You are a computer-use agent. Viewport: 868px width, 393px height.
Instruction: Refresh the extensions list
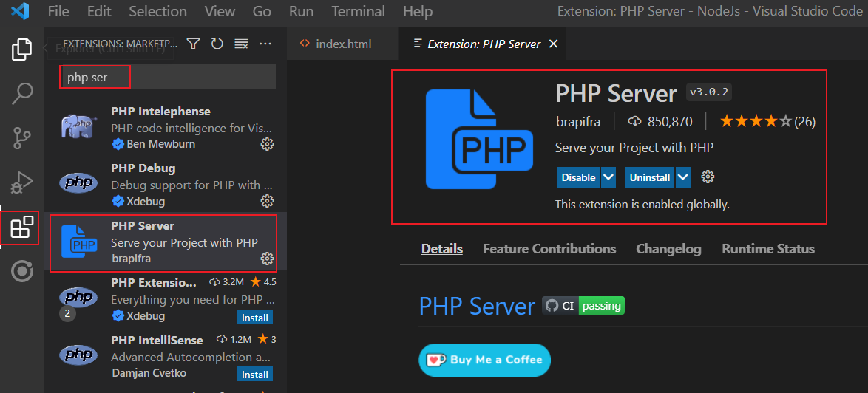217,44
